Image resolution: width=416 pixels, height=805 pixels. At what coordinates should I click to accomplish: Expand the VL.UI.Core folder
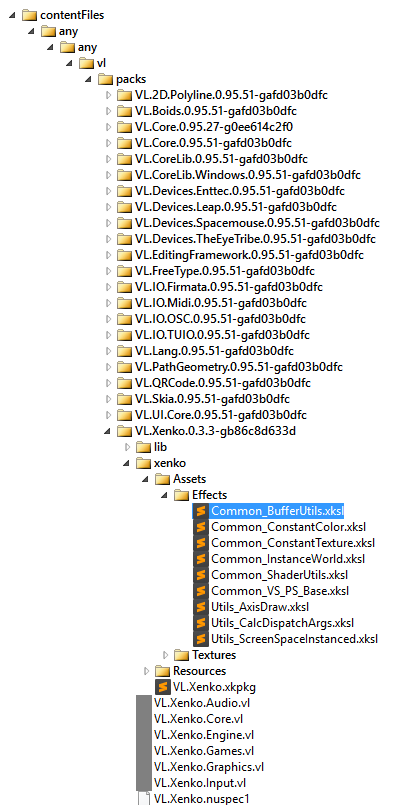108,415
